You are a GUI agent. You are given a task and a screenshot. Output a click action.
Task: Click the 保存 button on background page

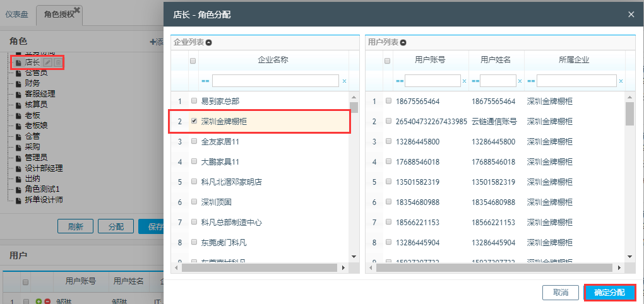point(151,226)
